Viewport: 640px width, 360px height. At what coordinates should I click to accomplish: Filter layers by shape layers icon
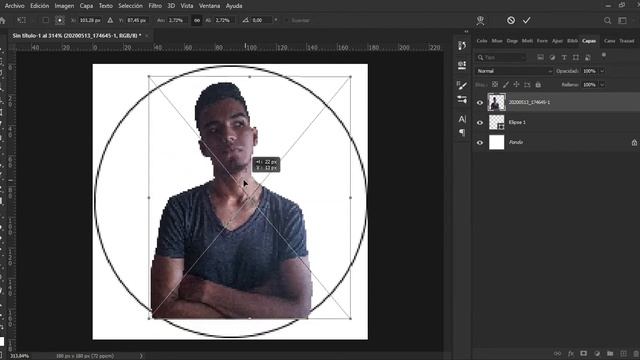576,58
